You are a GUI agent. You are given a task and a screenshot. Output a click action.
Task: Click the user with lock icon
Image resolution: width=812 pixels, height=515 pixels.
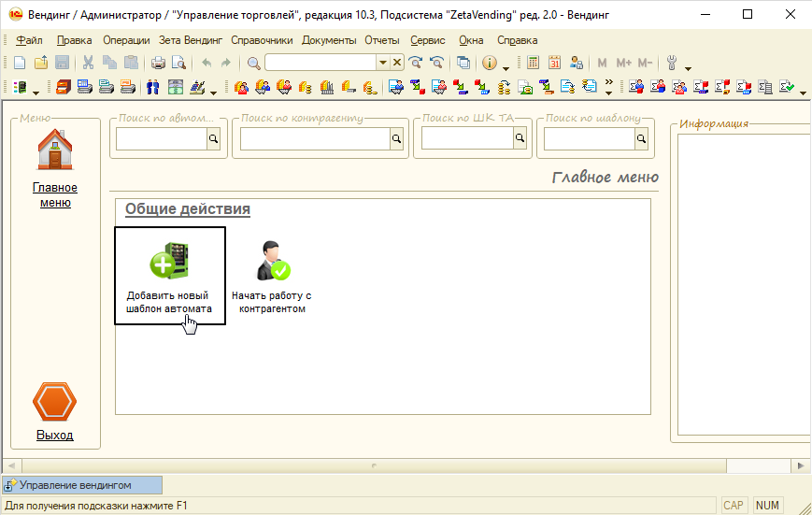click(577, 63)
